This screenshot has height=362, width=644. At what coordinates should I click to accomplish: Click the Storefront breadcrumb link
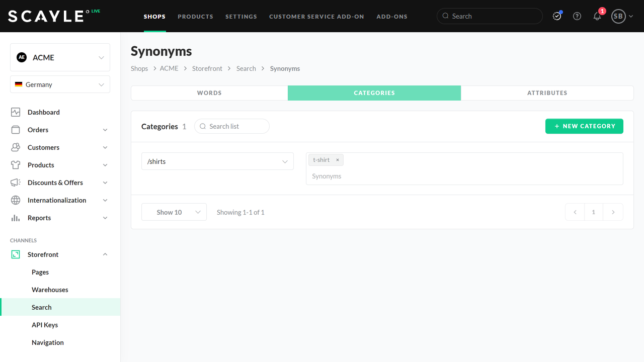(207, 68)
